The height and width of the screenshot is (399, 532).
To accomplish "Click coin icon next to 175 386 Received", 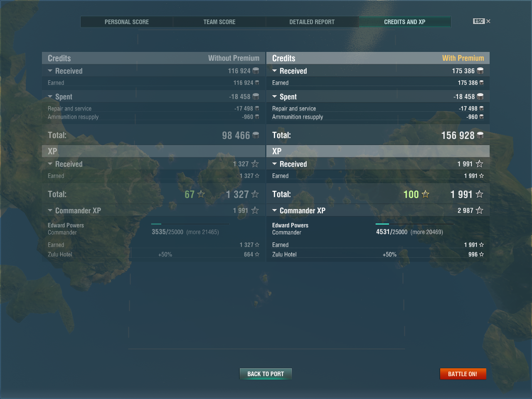I will [x=480, y=71].
